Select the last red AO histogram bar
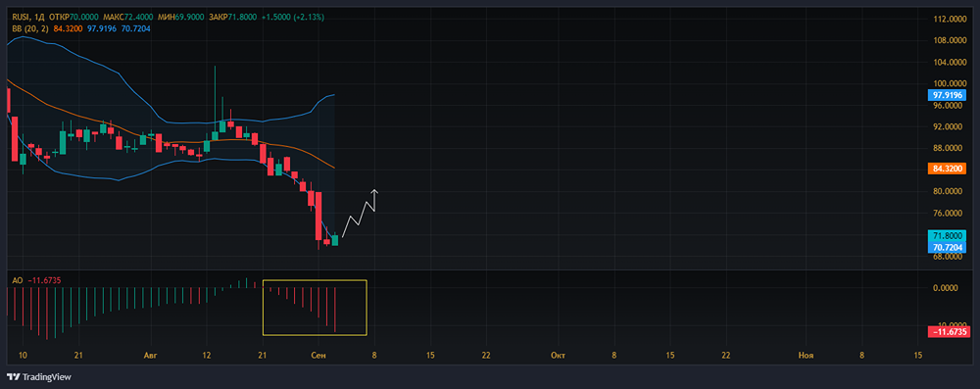The image size is (980, 389). coord(335,310)
